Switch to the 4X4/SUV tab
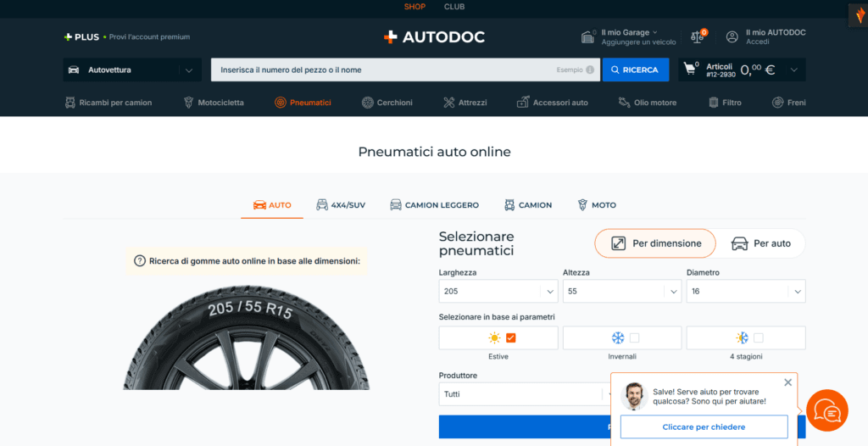Viewport: 868px width, 446px height. (341, 205)
